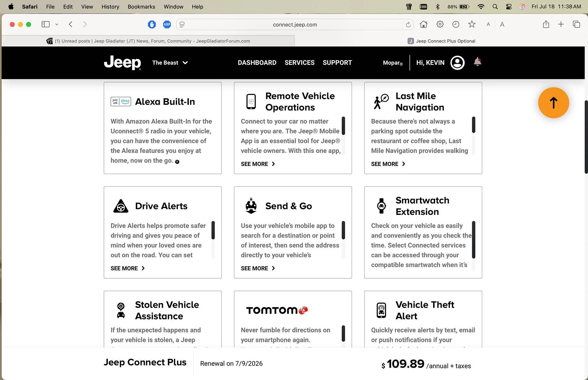Screen dimensions: 588x380
Task: Open the Dashboard nav item
Action: coord(257,63)
